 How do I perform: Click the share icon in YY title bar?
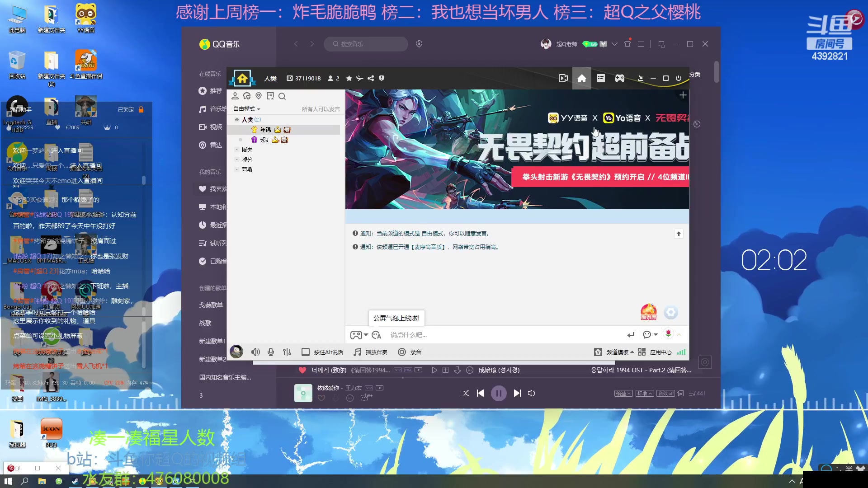click(x=371, y=78)
